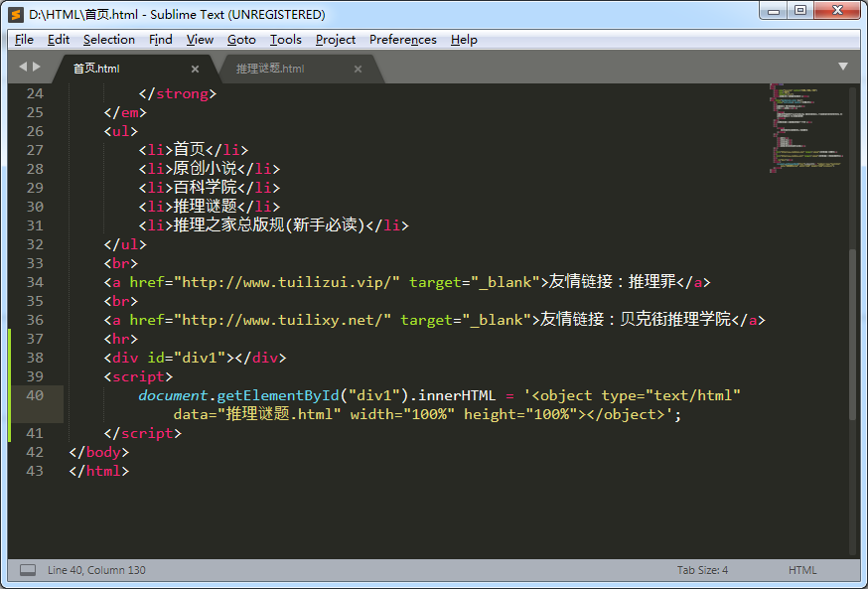Click the vertical scrollbar thumb
868x589 pixels.
852,335
